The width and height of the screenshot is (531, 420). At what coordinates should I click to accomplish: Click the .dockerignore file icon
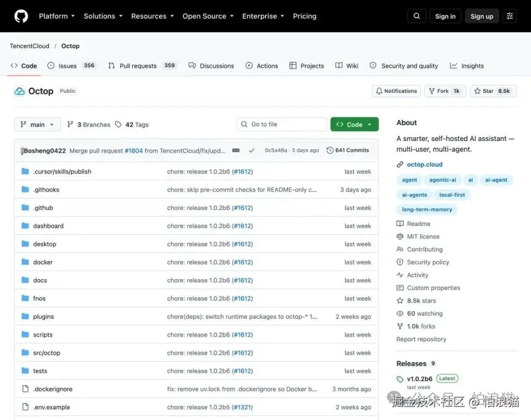25,389
